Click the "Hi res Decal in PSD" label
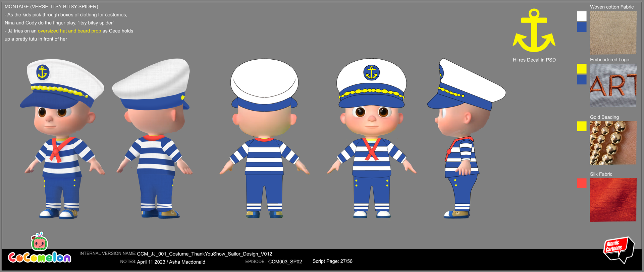 (534, 60)
